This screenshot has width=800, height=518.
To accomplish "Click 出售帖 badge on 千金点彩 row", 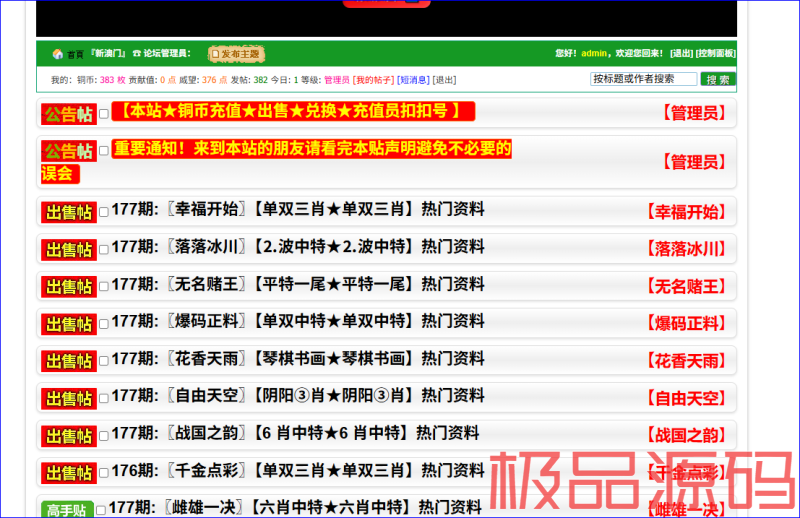I will 69,474.
